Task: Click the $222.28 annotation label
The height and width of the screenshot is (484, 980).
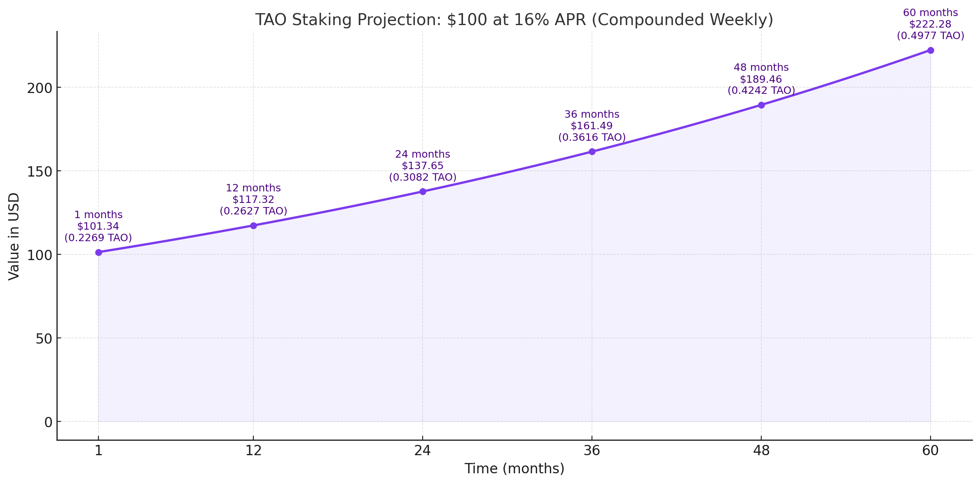Action: point(930,24)
